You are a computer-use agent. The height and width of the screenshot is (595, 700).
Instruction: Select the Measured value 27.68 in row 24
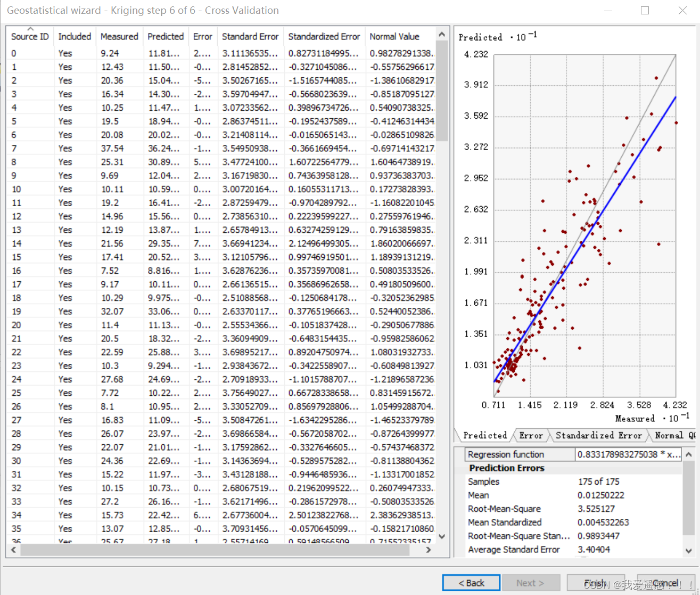pyautogui.click(x=112, y=379)
